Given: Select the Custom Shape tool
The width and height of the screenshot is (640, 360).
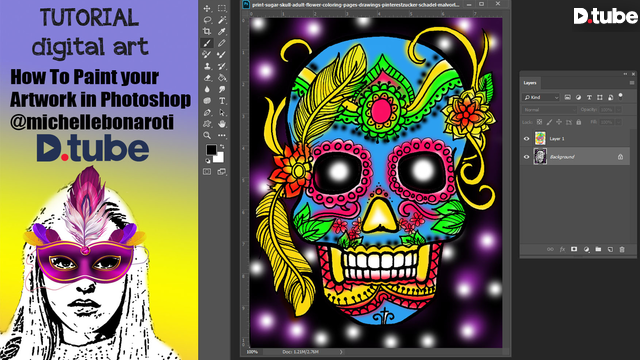Looking at the screenshot, I should coord(207,124).
